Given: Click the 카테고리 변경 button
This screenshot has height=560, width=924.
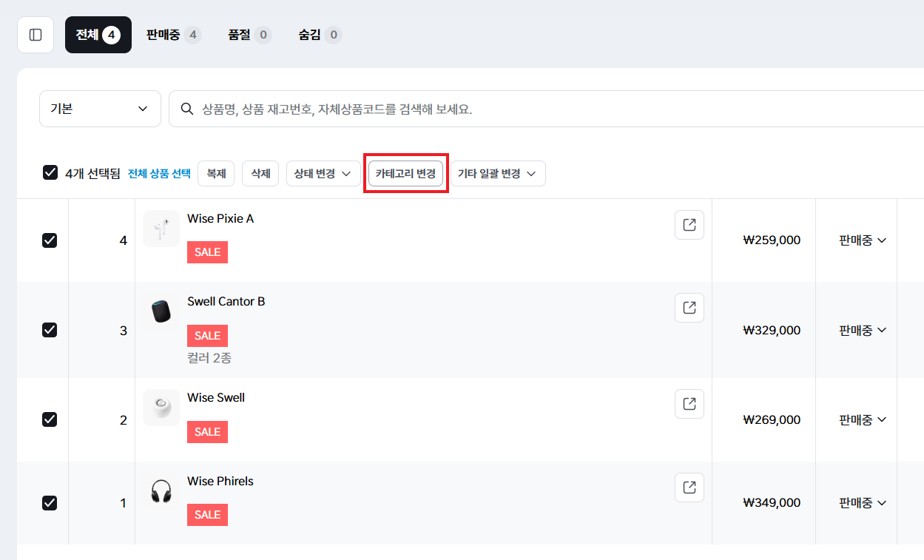Looking at the screenshot, I should [x=405, y=173].
